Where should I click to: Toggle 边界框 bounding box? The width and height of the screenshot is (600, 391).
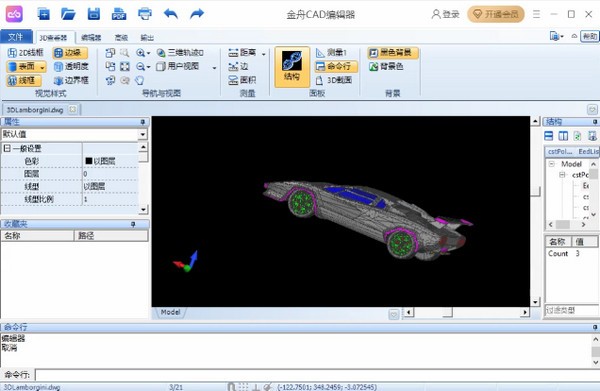(x=71, y=80)
